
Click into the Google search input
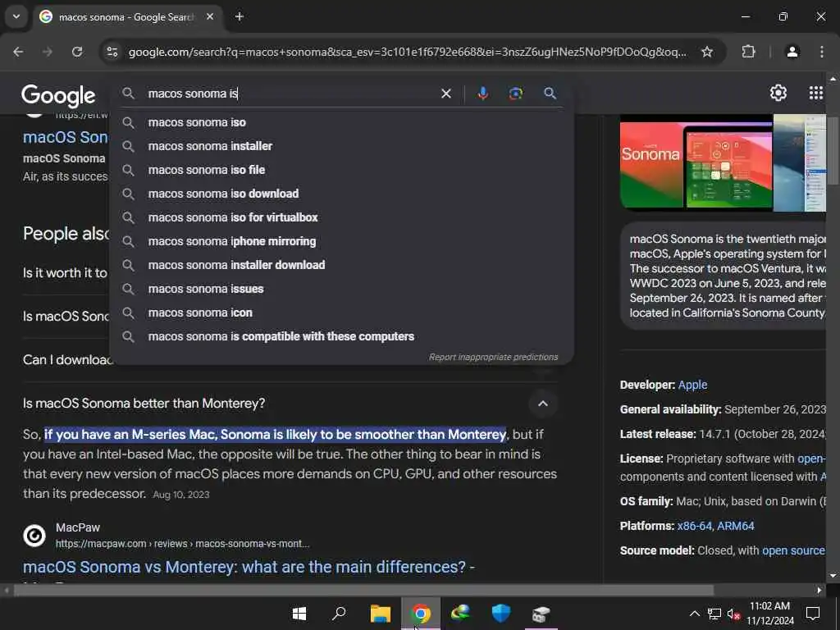click(290, 94)
